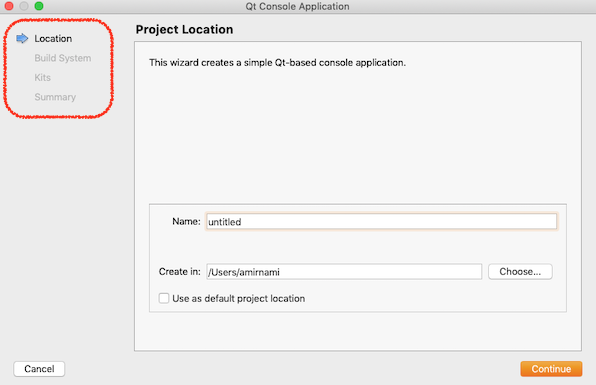Image resolution: width=596 pixels, height=385 pixels.
Task: Cancel the Qt Console Application wizard
Action: [x=39, y=369]
